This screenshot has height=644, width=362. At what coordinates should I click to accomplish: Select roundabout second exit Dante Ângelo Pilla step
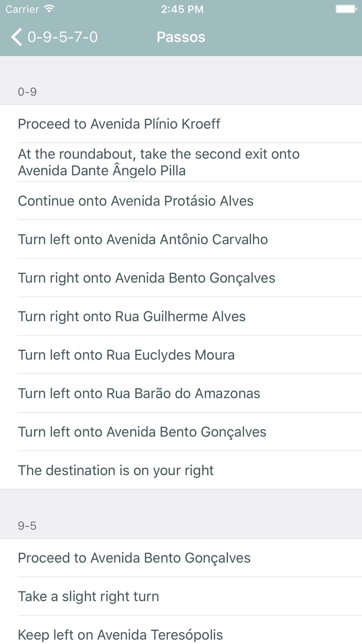point(181,162)
